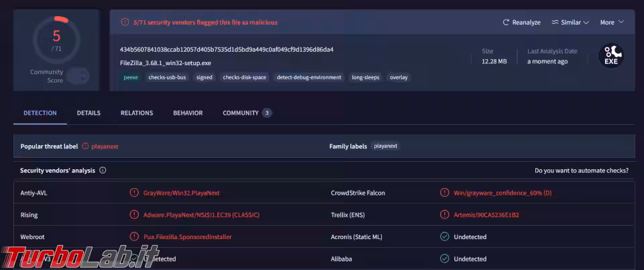Image resolution: width=644 pixels, height=270 pixels.
Task: Click the Adware.PlayaNext/NSIS!1.EC39 (CLASSIC) result
Action: (201, 215)
